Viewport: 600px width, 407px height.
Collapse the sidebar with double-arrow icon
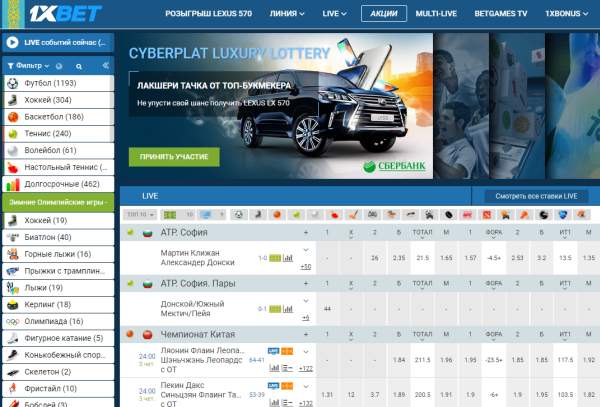(x=106, y=66)
